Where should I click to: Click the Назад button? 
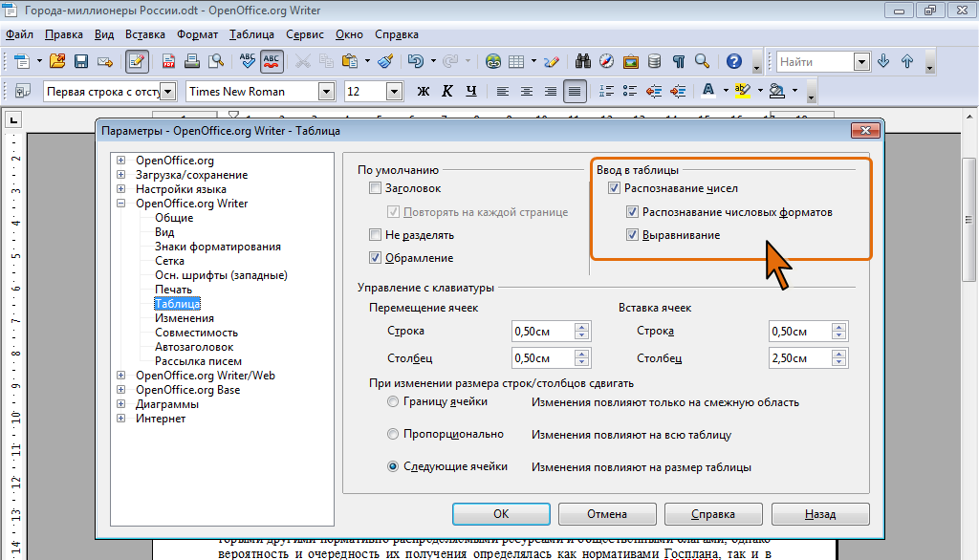click(819, 514)
